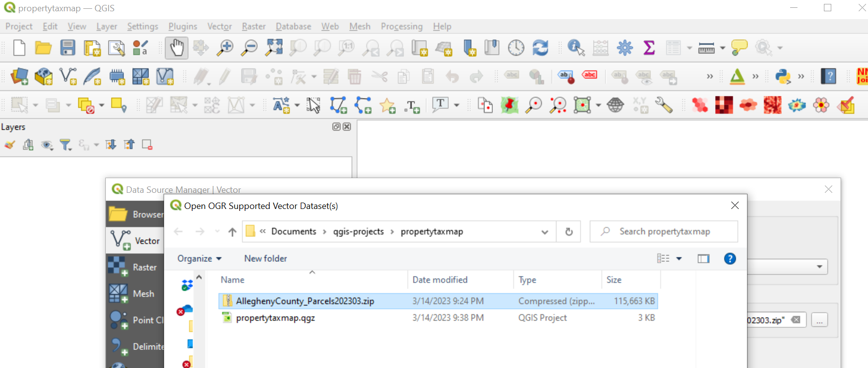This screenshot has height=368, width=868.
Task: Click the Refresh map icon
Action: point(540,47)
